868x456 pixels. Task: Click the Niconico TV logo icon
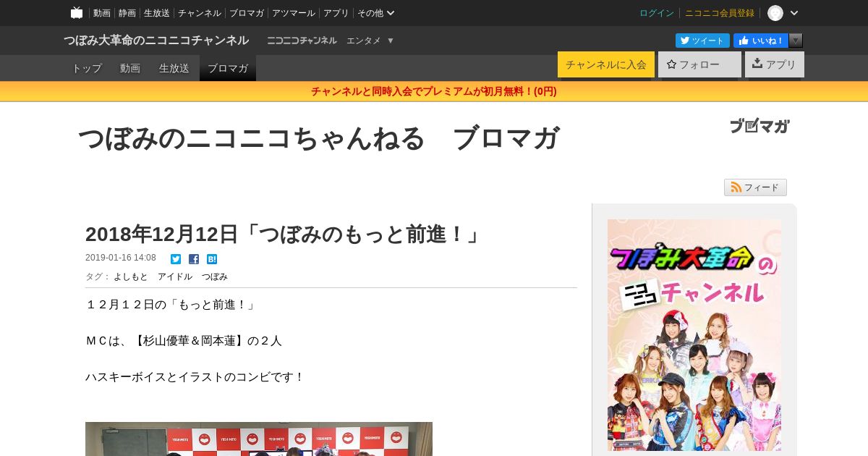(77, 12)
